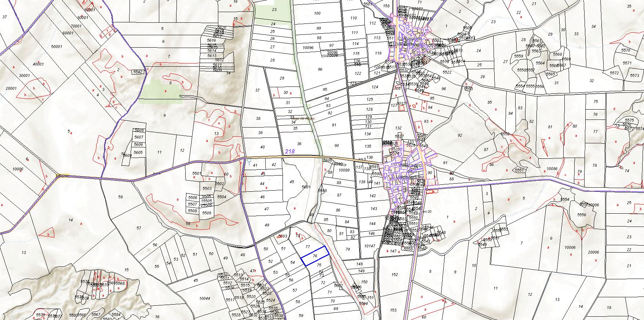This screenshot has height=320, width=644.
Task: Select parcel 143 west of the village
Action: (x=374, y=209)
